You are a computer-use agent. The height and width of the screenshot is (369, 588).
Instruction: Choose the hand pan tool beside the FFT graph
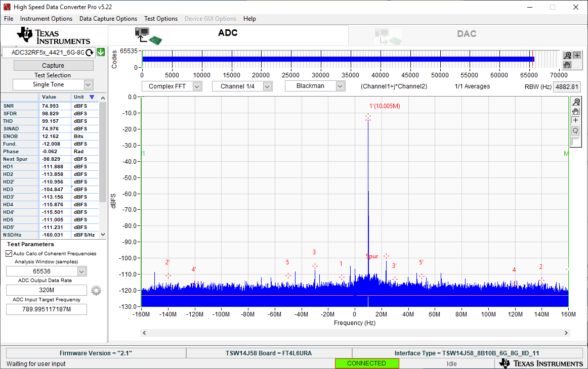point(575,112)
